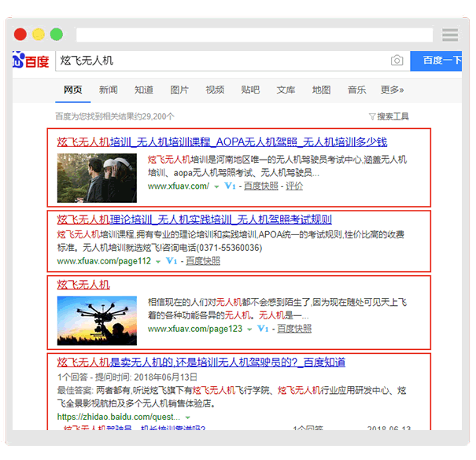
Task: Open the 炫飞无人机培训_无人机培训课程 result title
Action: click(x=222, y=142)
